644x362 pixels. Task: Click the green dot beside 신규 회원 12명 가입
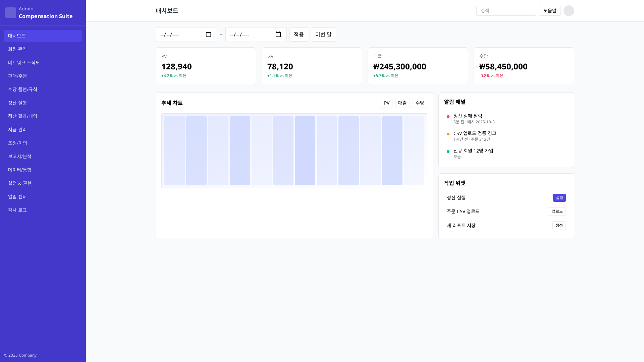click(448, 151)
